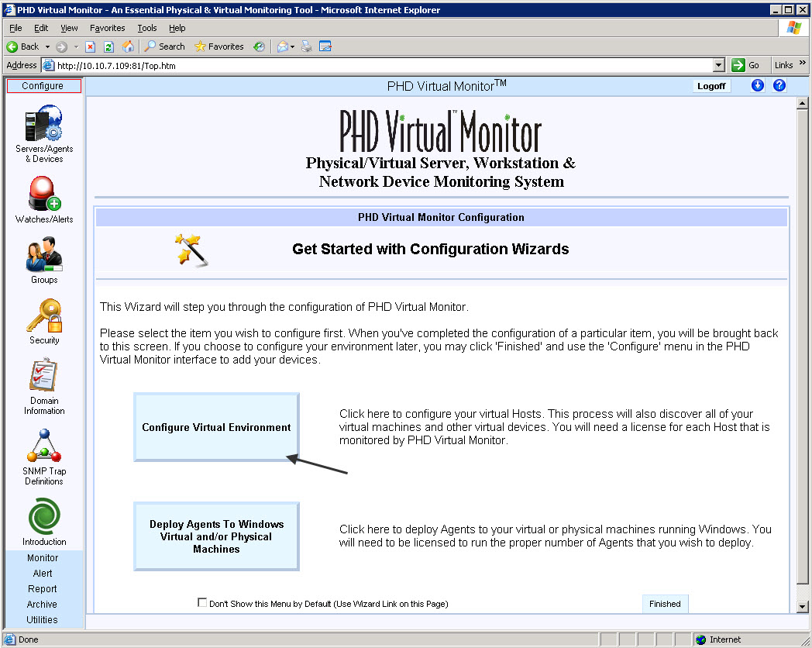Click the Internet zone globe icon

point(701,639)
